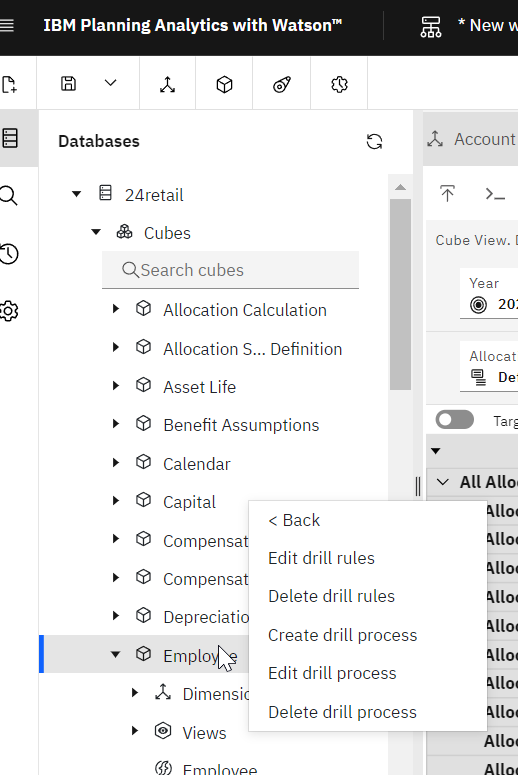Expand the Views node under Employee
This screenshot has height=775, width=518.
(134, 731)
